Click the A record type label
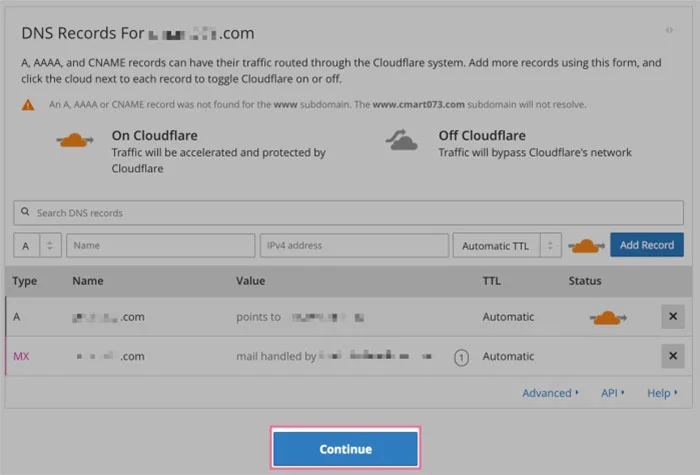Viewport: 700px width, 475px height. click(17, 317)
